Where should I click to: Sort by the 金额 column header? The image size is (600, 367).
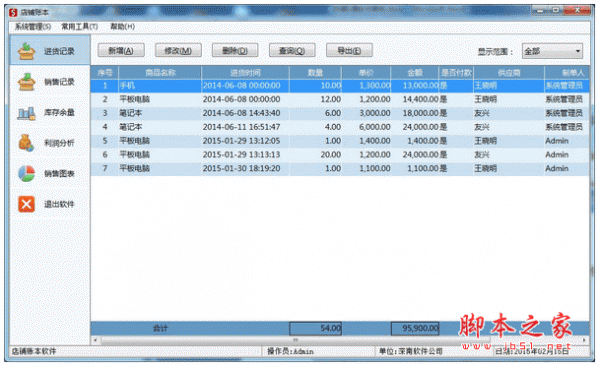(415, 72)
